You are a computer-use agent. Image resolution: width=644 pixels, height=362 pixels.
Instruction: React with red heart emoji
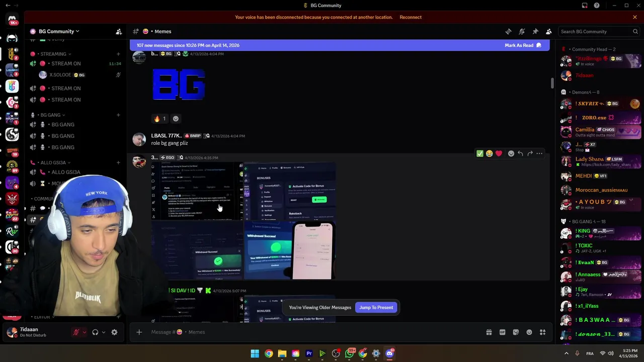coord(499,153)
